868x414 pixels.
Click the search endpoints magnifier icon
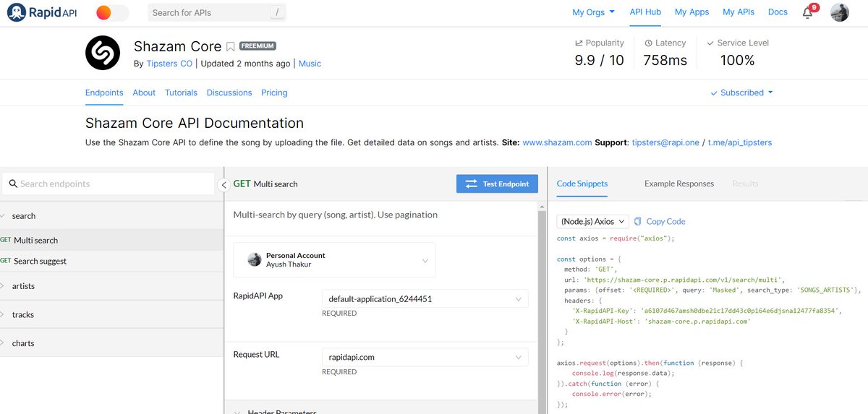click(13, 184)
